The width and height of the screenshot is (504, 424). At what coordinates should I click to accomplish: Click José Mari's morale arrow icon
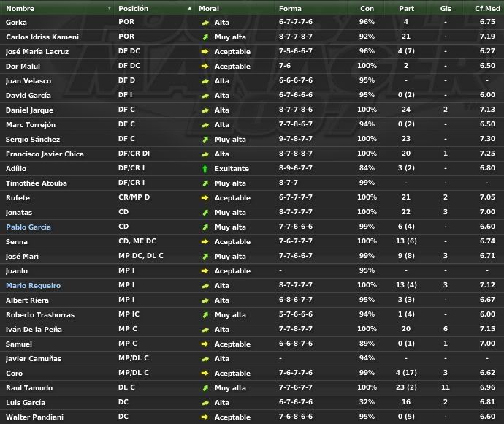tap(205, 257)
